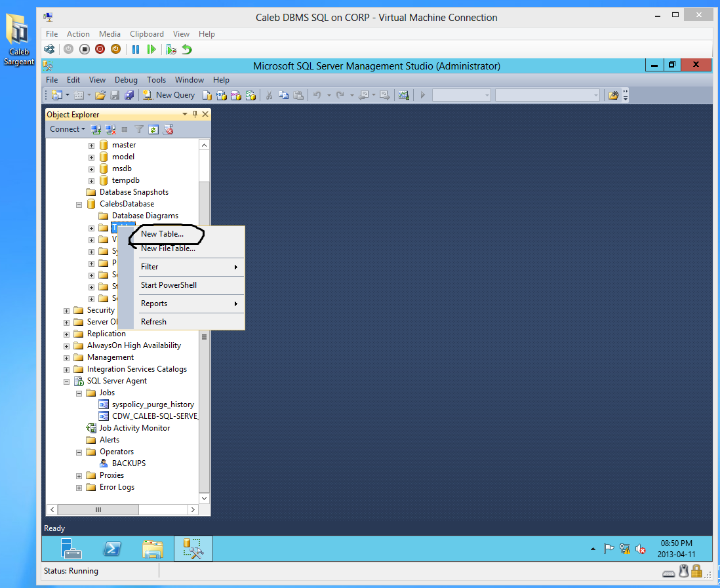720x588 pixels.
Task: Click the scroll with red X icon
Action: coord(168,129)
